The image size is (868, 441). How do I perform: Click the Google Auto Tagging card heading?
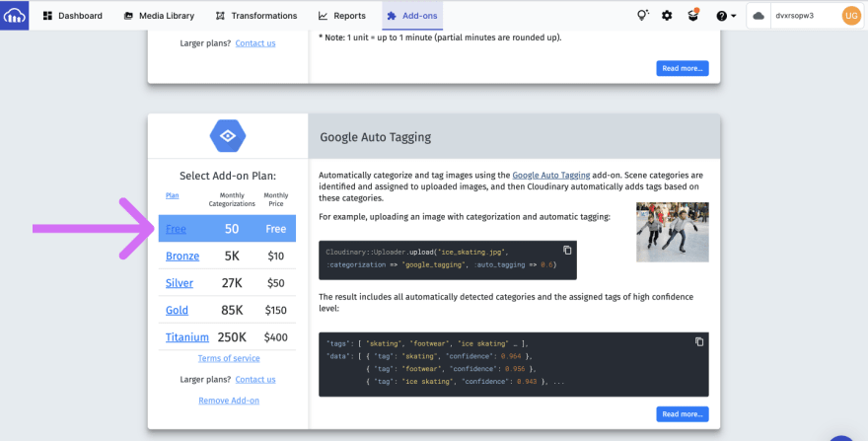tap(376, 137)
